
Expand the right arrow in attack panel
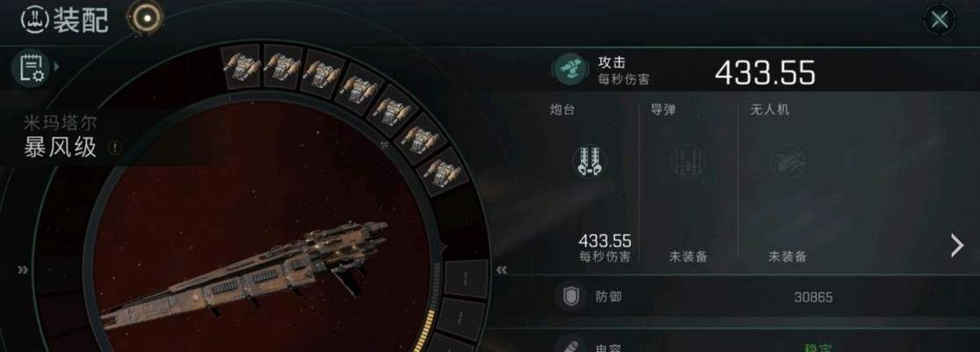click(957, 246)
